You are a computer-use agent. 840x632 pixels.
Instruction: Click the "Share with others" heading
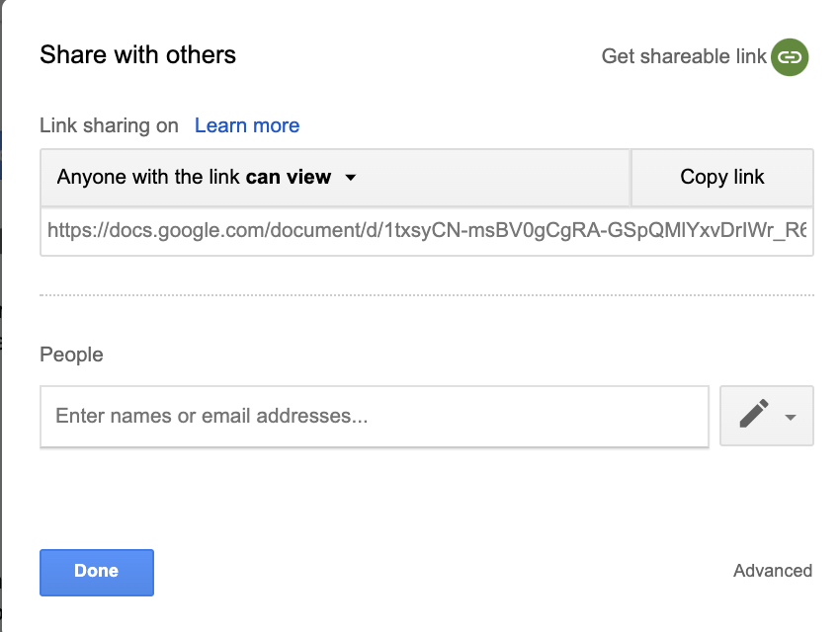[x=138, y=54]
